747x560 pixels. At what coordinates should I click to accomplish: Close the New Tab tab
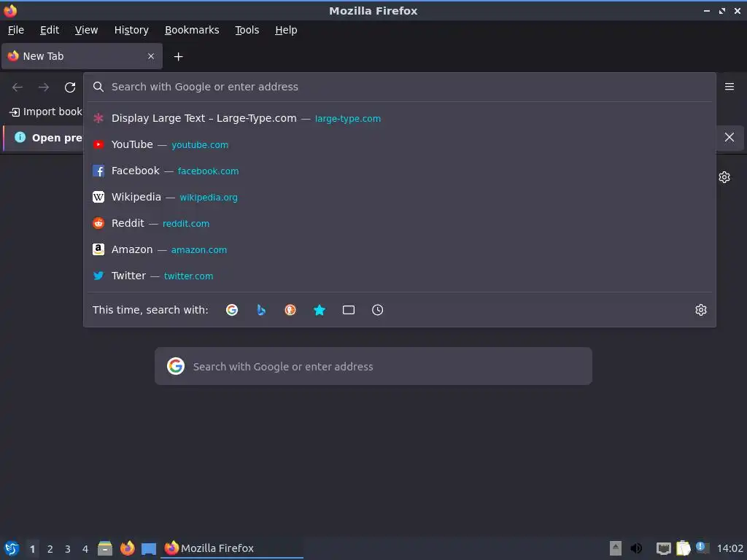[151, 56]
